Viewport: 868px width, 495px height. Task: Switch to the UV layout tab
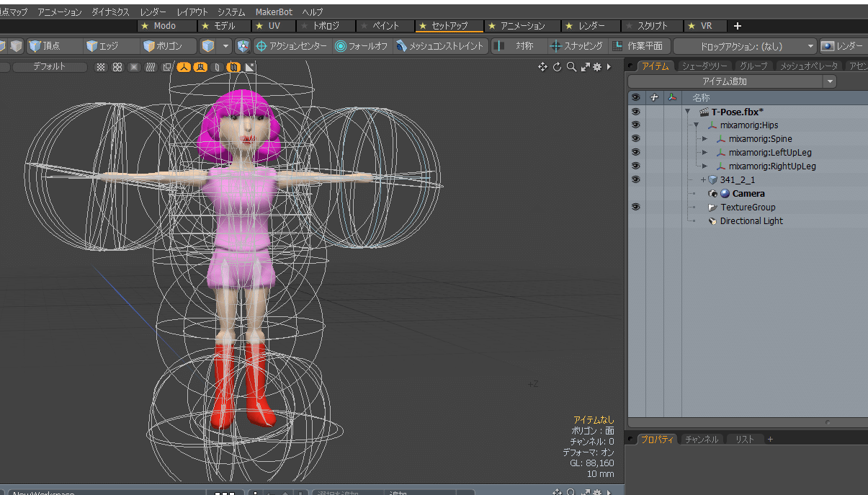[274, 26]
